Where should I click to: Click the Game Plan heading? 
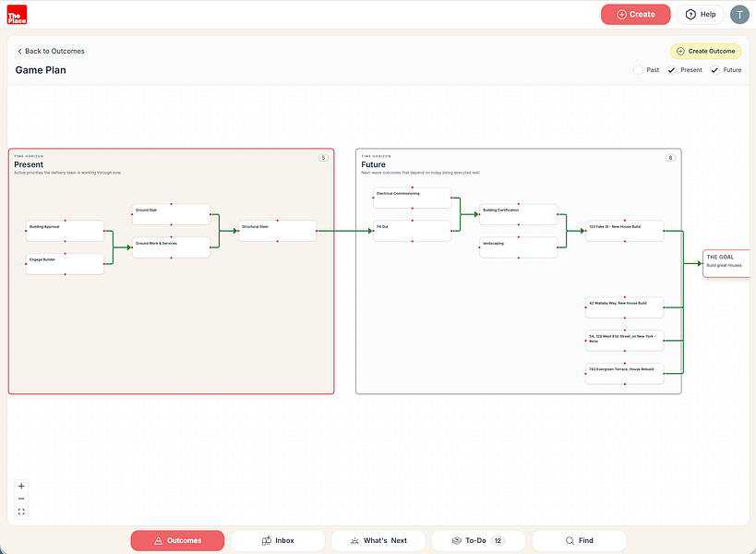pos(41,70)
